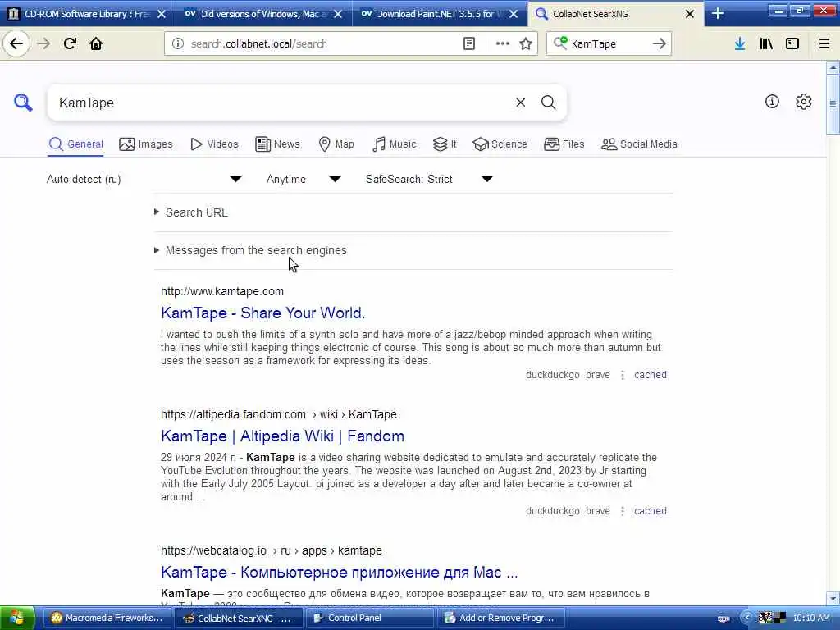Open KamTape - Share Your World result
This screenshot has width=840, height=630.
tap(263, 313)
